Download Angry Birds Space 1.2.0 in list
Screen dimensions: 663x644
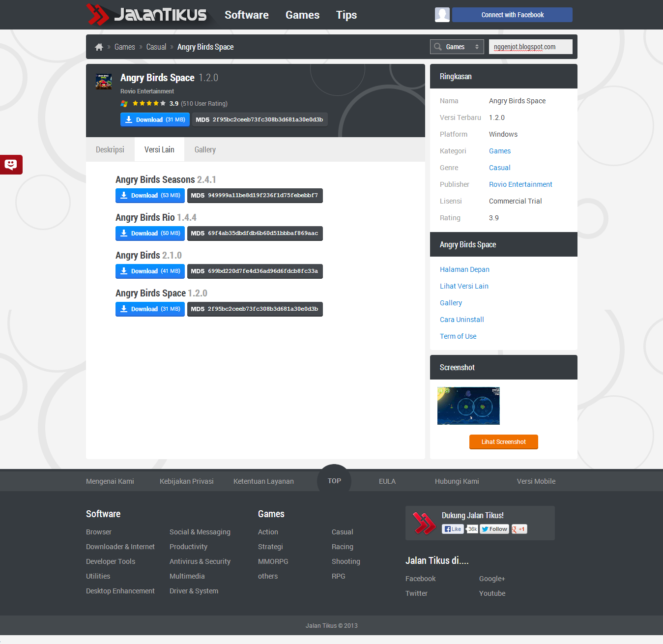[x=150, y=309]
